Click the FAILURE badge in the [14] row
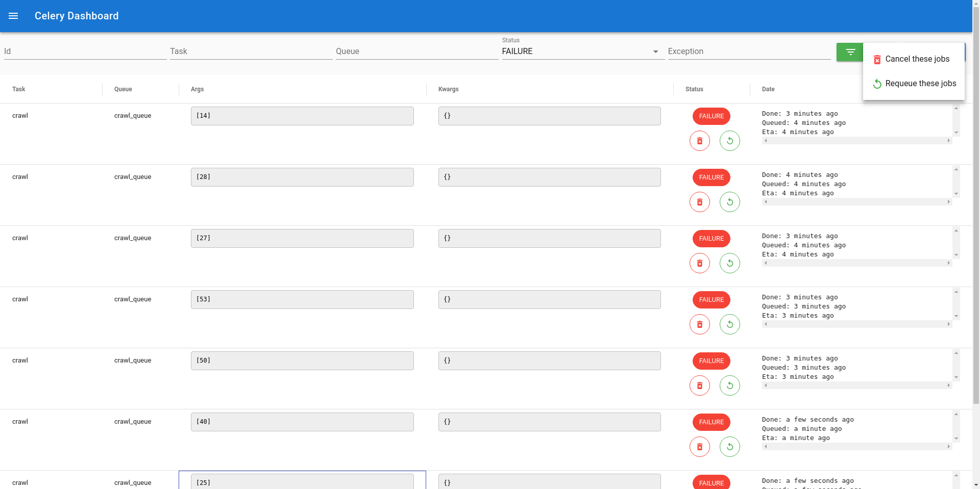Viewport: 980px width, 489px height. 711,116
